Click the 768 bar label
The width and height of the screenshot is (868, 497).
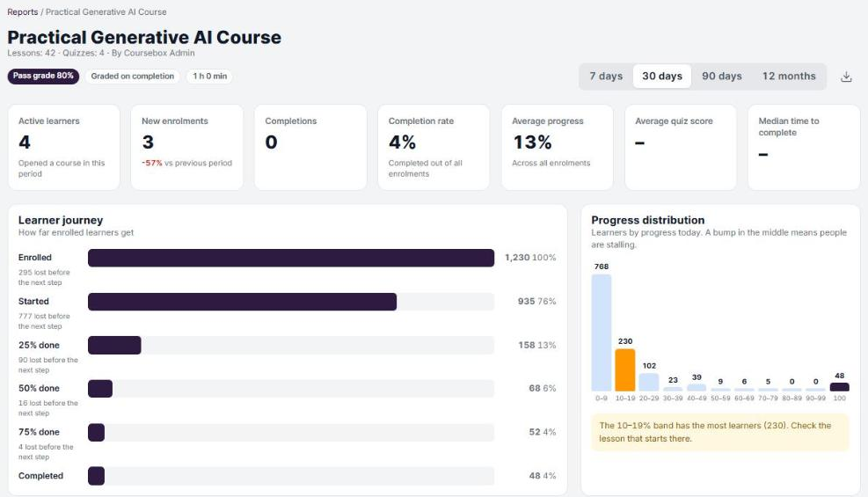tap(602, 267)
